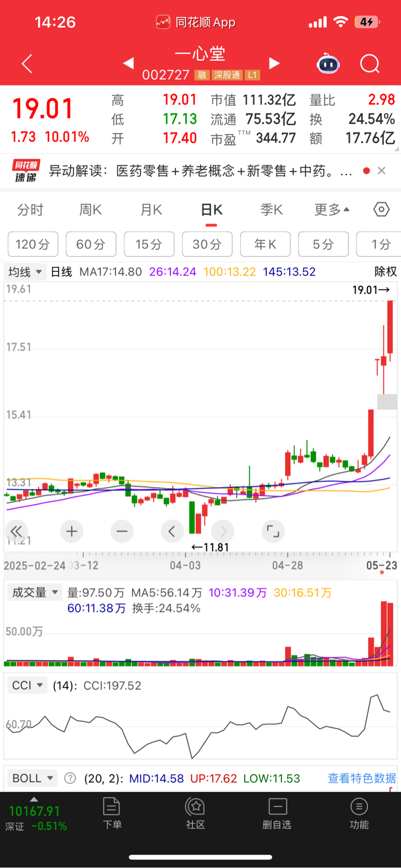Move chart left with arrow button
The width and height of the screenshot is (401, 868).
pyautogui.click(x=172, y=531)
